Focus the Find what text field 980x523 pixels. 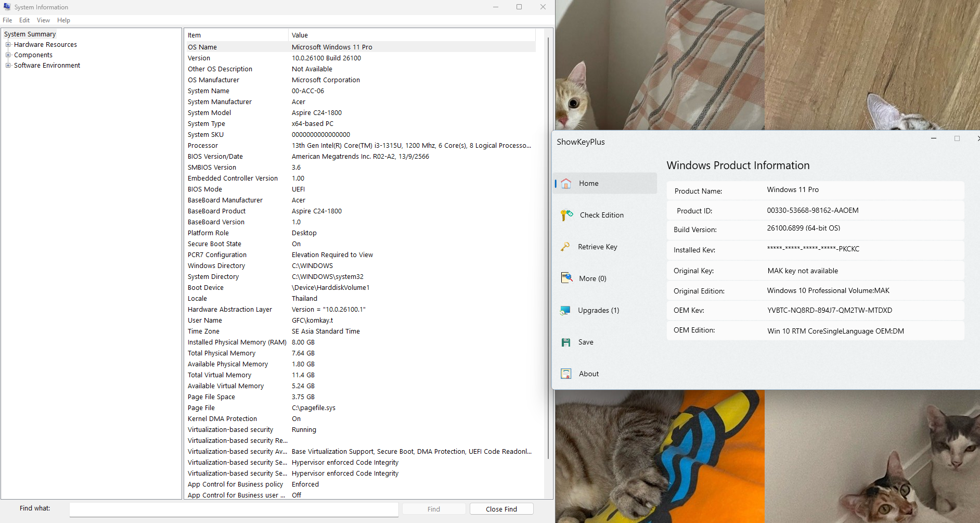[x=234, y=509]
